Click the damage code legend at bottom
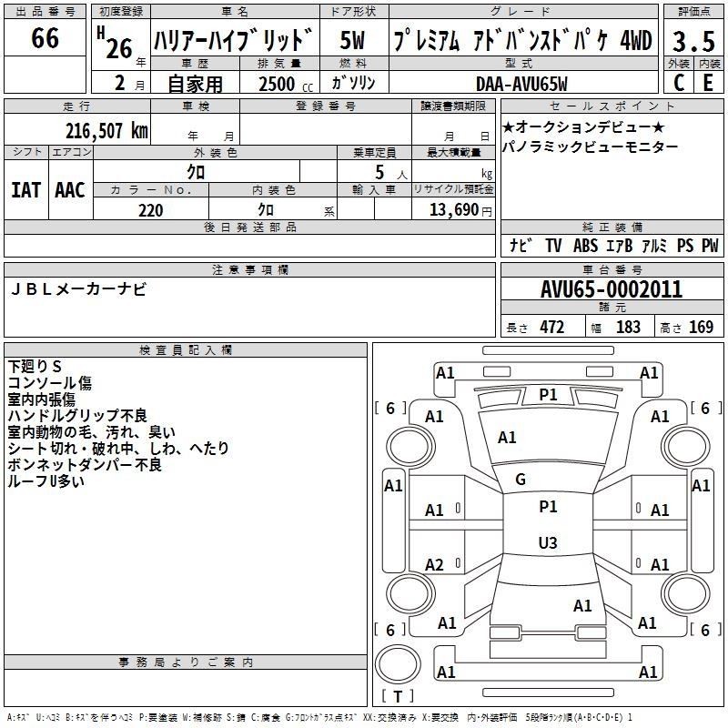The image size is (728, 728). pyautogui.click(x=319, y=718)
